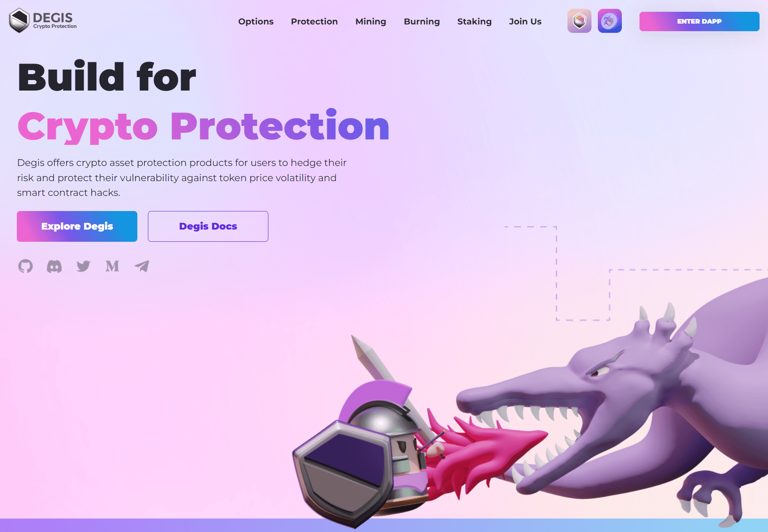Open the Telegram paper-plane icon
This screenshot has height=532, width=768.
tap(142, 266)
